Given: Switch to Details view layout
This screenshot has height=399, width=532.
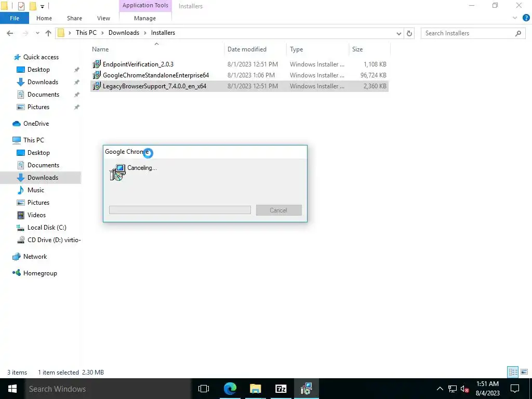Looking at the screenshot, I should click(x=513, y=372).
